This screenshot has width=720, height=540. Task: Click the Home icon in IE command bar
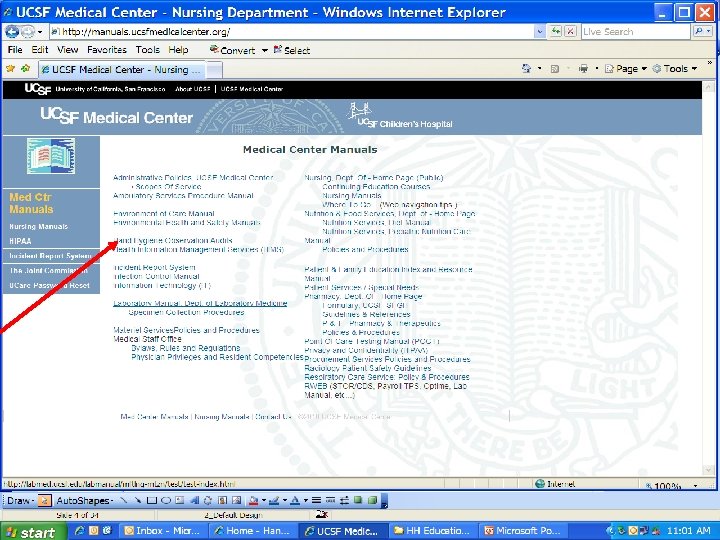[526, 68]
